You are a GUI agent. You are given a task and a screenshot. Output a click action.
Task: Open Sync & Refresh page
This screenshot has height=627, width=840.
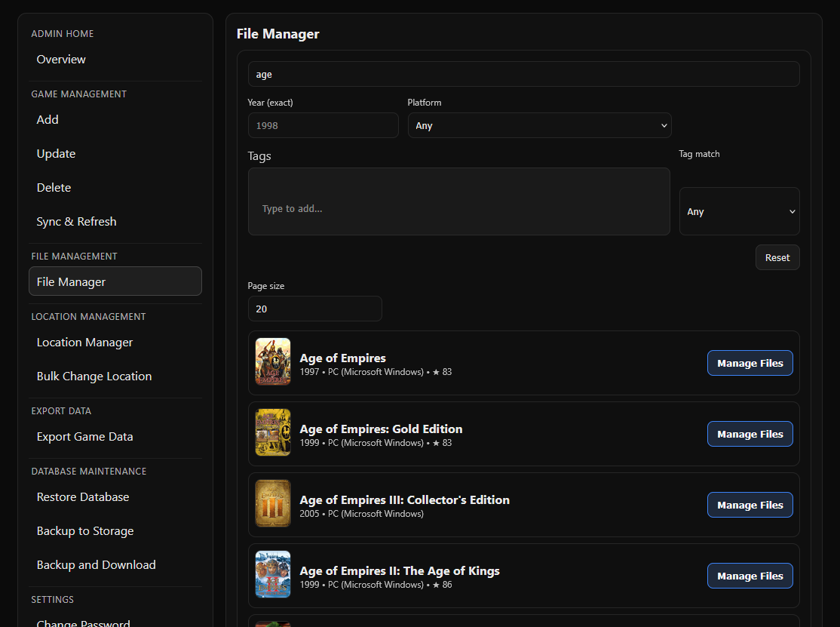(115, 222)
